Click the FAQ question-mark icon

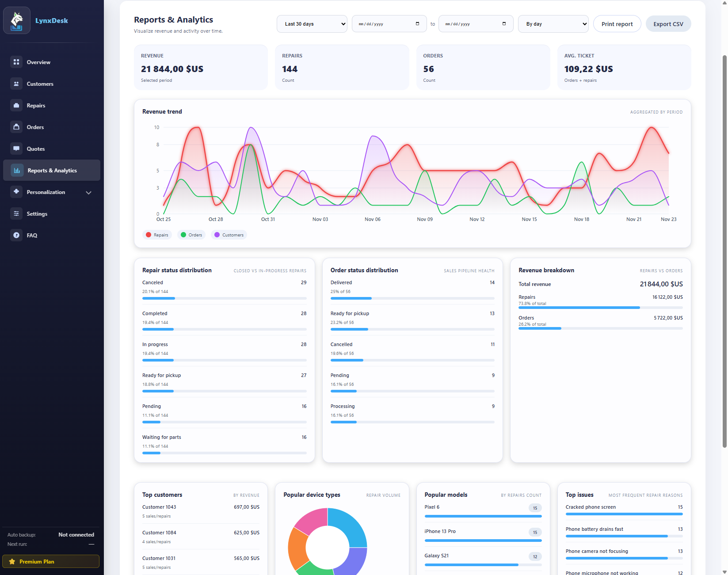click(16, 235)
